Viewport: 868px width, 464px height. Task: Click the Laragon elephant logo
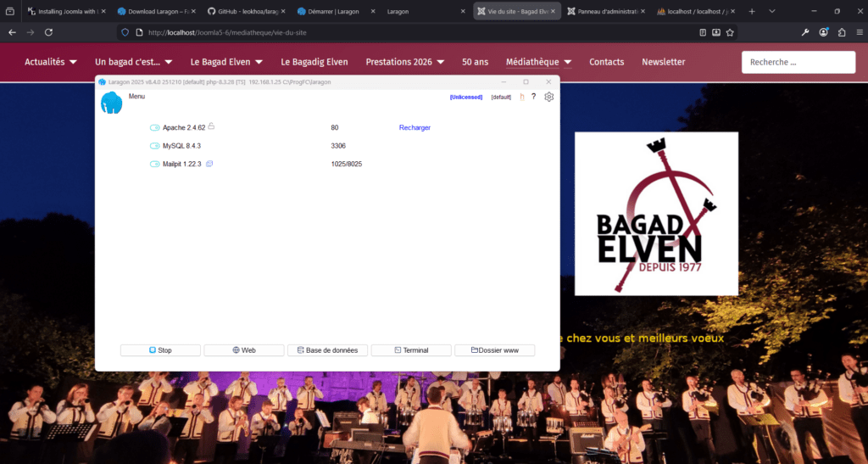click(x=111, y=103)
